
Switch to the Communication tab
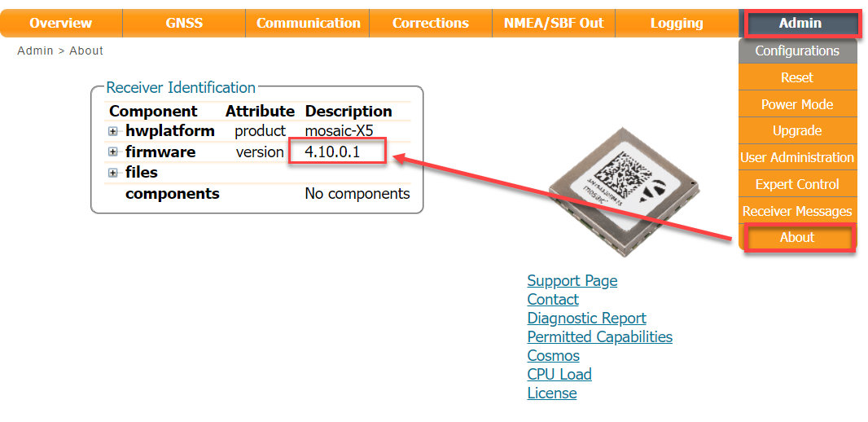point(308,23)
